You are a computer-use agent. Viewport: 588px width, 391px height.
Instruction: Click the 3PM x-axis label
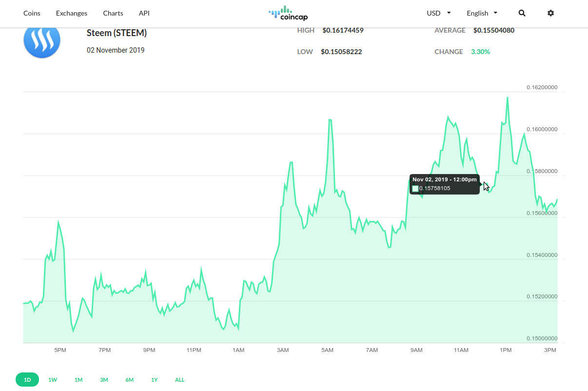pos(550,350)
